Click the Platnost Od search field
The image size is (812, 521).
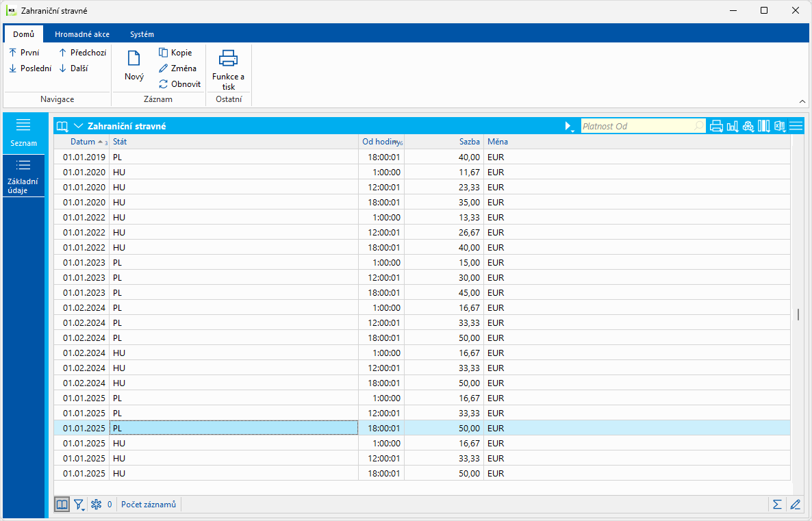637,126
